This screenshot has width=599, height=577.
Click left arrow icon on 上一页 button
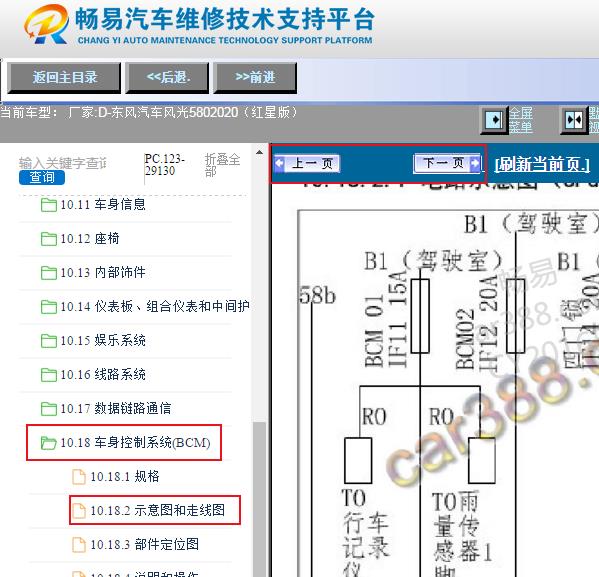[280, 163]
